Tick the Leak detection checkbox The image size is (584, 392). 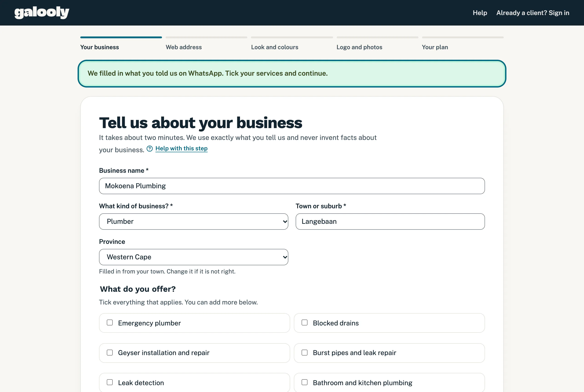click(x=109, y=382)
